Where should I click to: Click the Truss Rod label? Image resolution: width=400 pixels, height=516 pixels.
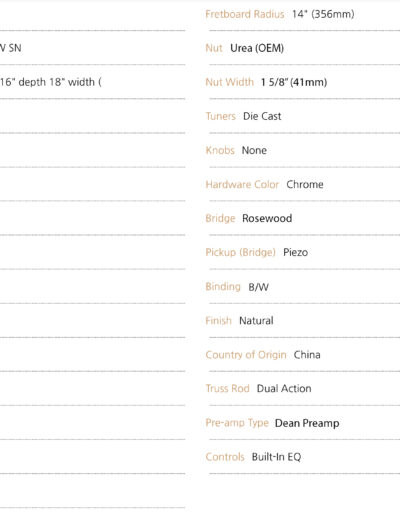[227, 389]
